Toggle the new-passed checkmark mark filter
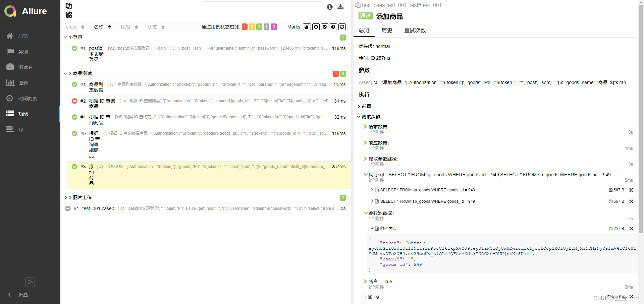 (325, 27)
